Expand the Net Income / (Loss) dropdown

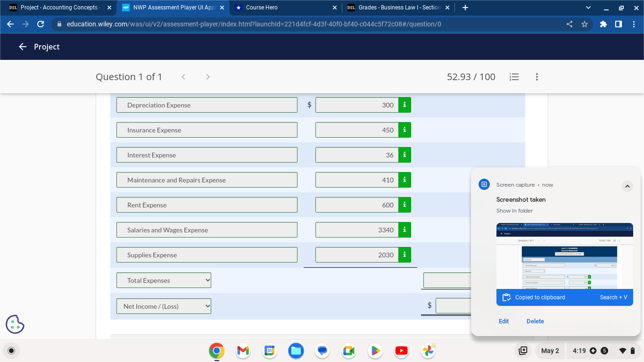tap(164, 306)
